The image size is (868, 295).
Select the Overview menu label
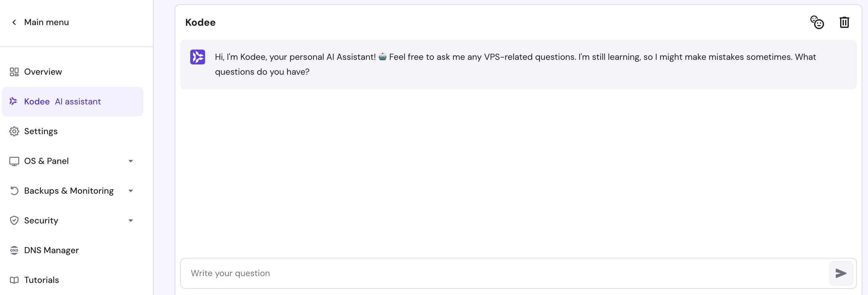(x=43, y=72)
